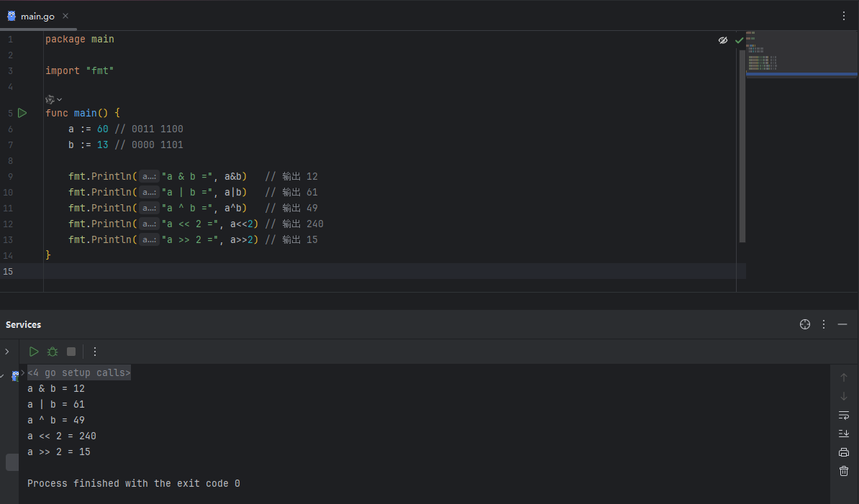Expand the Services tree with left chevron

click(x=7, y=352)
